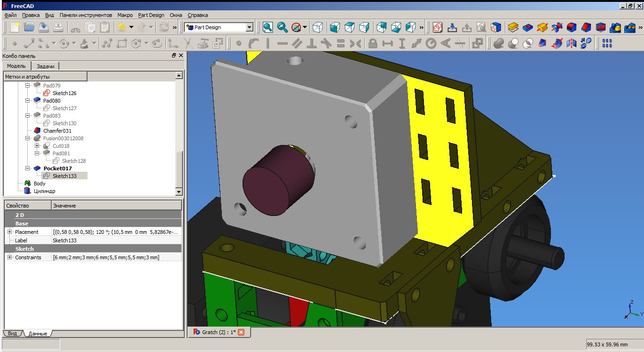Open the draw style dropdown arrow
This screenshot has width=644, height=352.
point(305,27)
